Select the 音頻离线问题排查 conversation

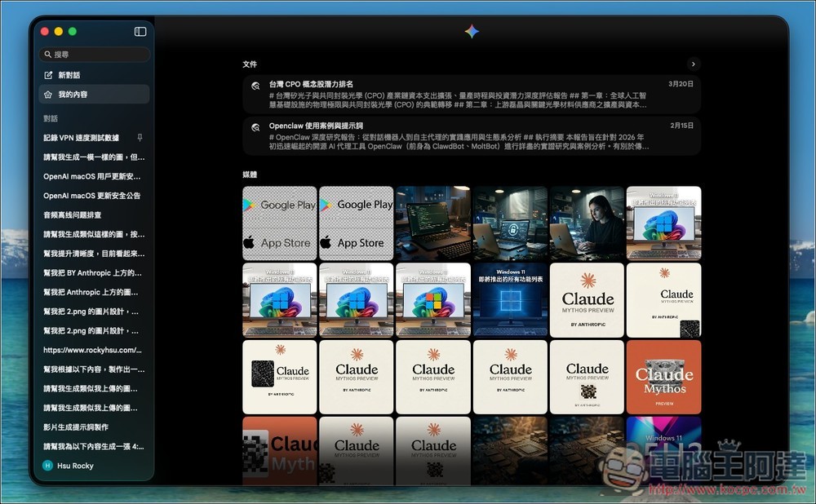click(73, 215)
